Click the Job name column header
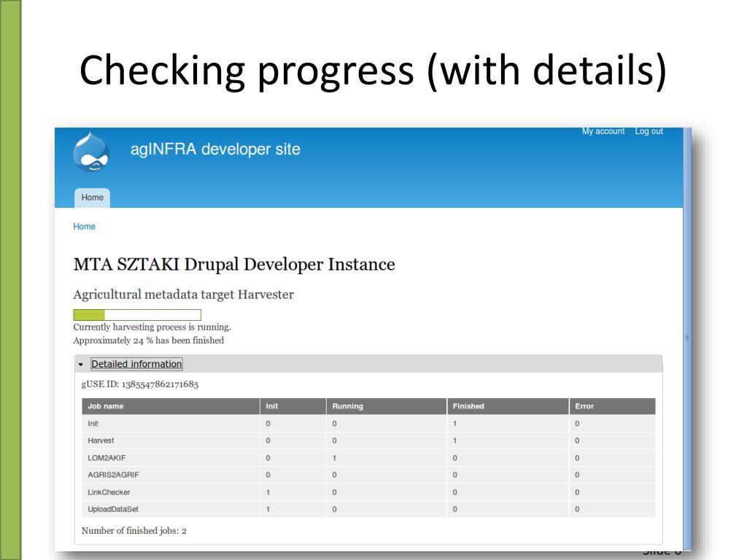The height and width of the screenshot is (560, 747). [x=171, y=406]
